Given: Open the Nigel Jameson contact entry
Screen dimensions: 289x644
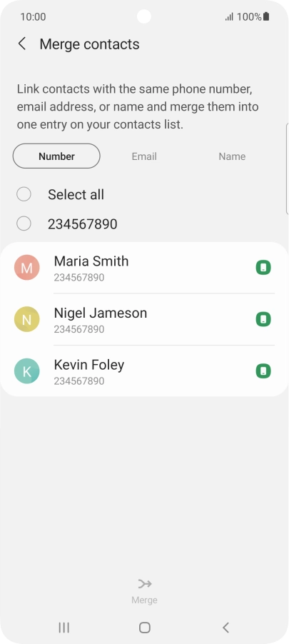Looking at the screenshot, I should 144,320.
